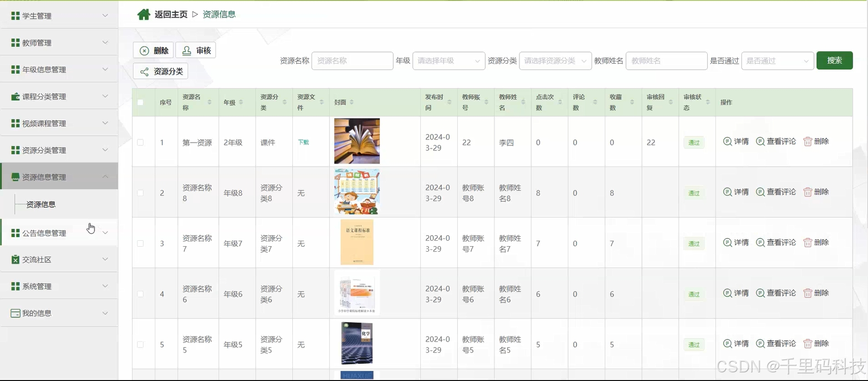Click the trash icon for 资源名称5 row
The width and height of the screenshot is (868, 381).
click(808, 344)
